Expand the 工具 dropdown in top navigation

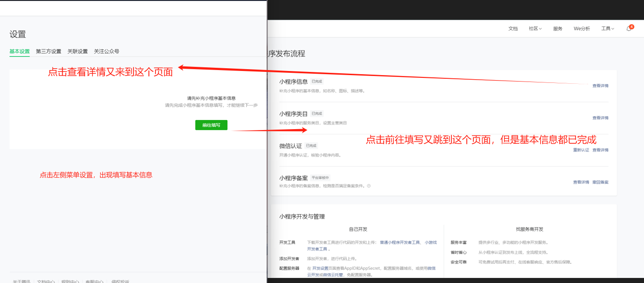point(607,28)
